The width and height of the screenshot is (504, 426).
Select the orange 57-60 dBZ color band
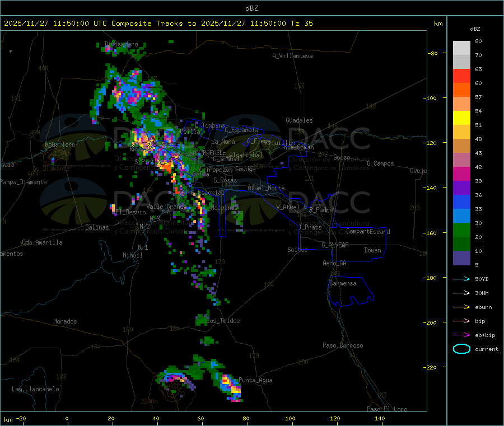(x=461, y=90)
